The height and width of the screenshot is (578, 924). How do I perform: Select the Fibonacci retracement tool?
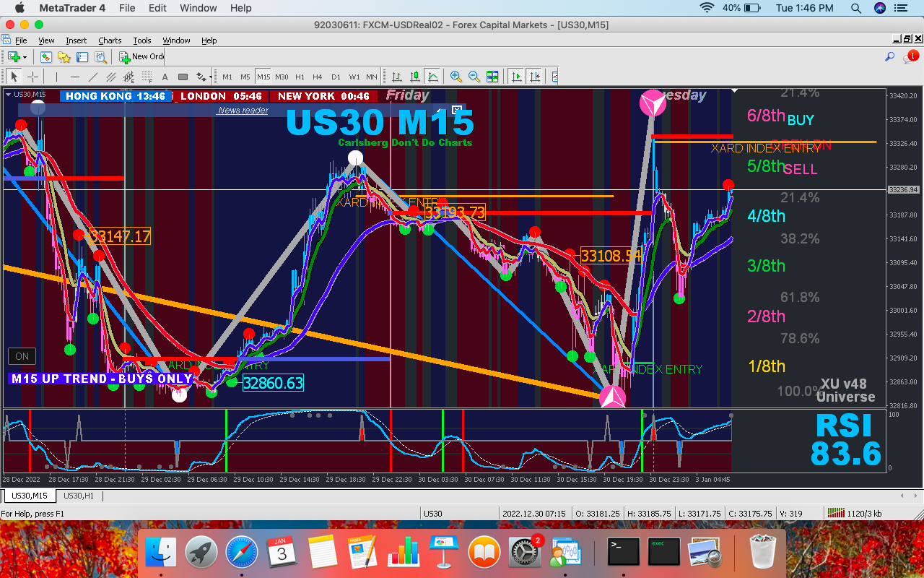[x=147, y=77]
